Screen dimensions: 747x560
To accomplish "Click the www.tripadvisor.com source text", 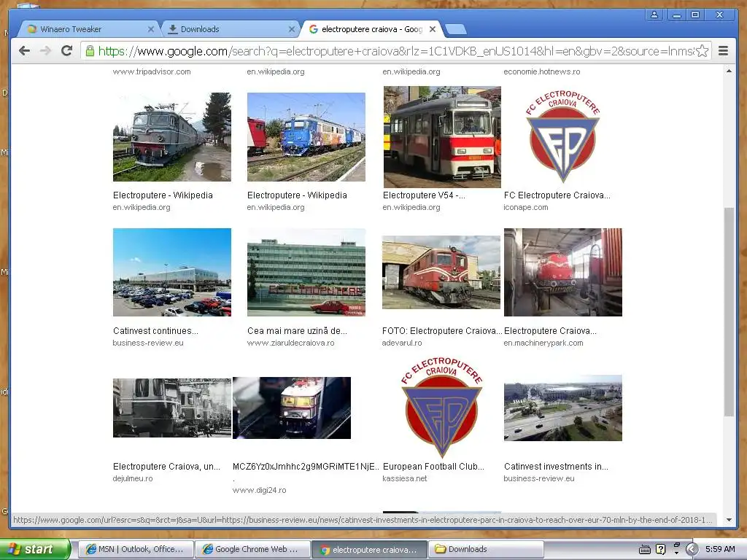I will click(x=152, y=72).
